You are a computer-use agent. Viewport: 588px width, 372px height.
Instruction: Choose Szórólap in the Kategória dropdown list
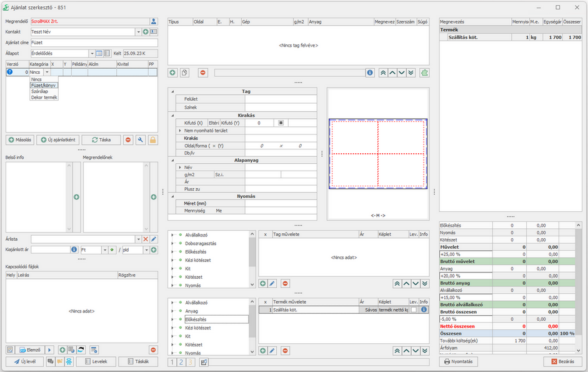[x=39, y=91]
